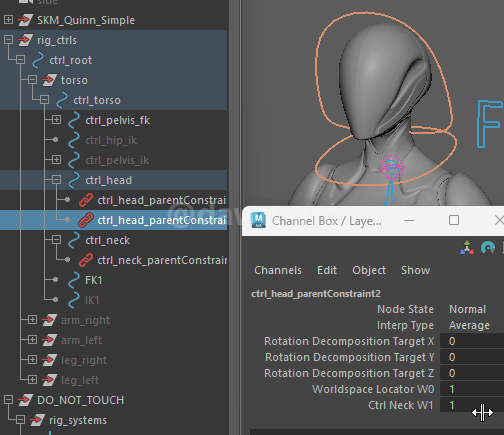
Task: Maximize the Channel Box window
Action: point(454,220)
